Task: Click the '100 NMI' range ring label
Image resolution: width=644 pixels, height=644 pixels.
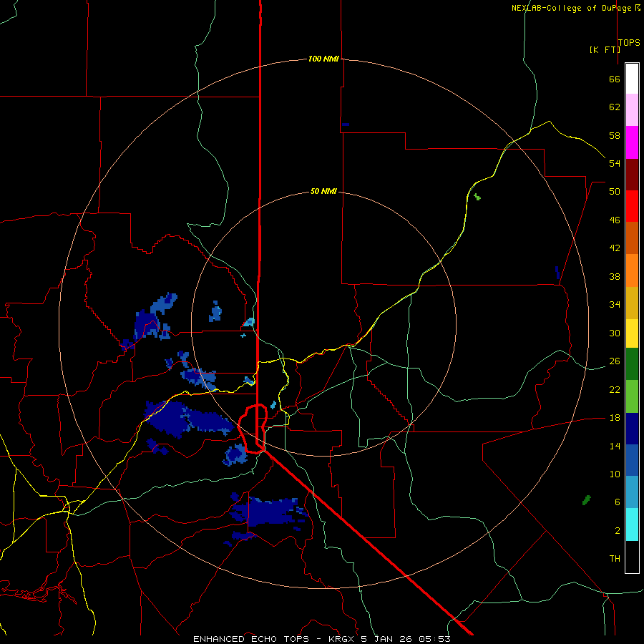Action: click(x=323, y=59)
